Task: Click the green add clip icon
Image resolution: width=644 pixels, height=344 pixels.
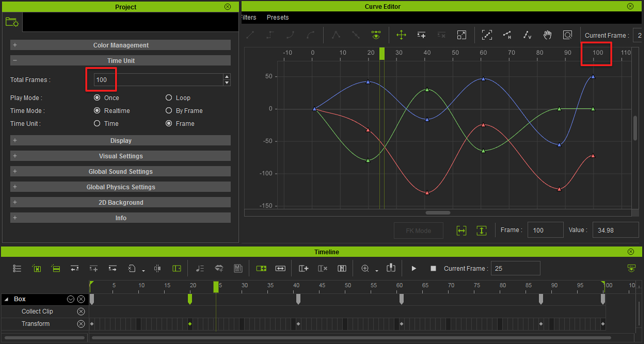Action: (261, 268)
